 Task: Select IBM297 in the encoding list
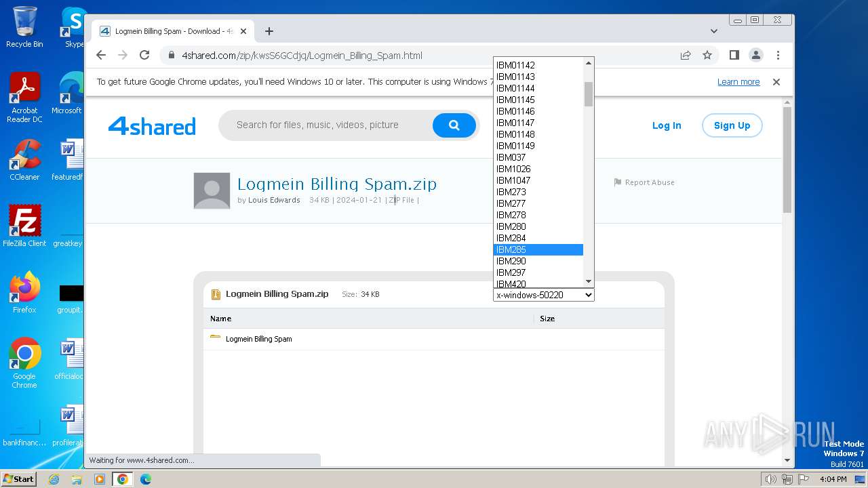pos(538,272)
